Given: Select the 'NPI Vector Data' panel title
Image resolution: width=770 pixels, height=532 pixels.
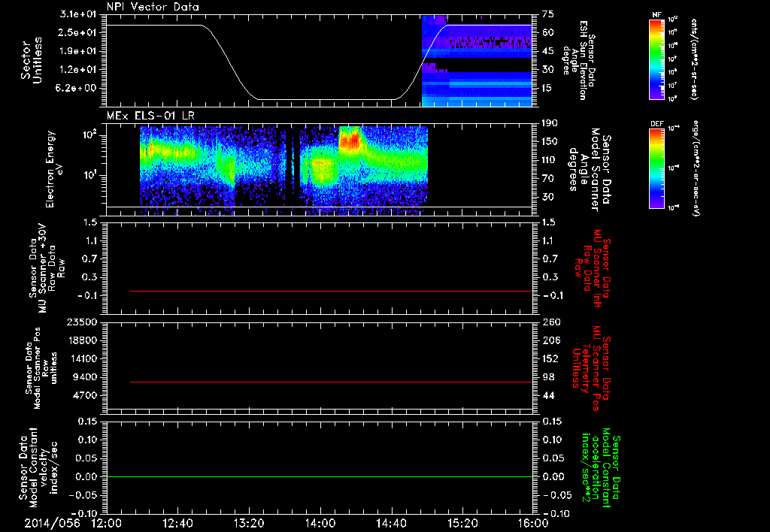Looking at the screenshot, I should pyautogui.click(x=153, y=7).
